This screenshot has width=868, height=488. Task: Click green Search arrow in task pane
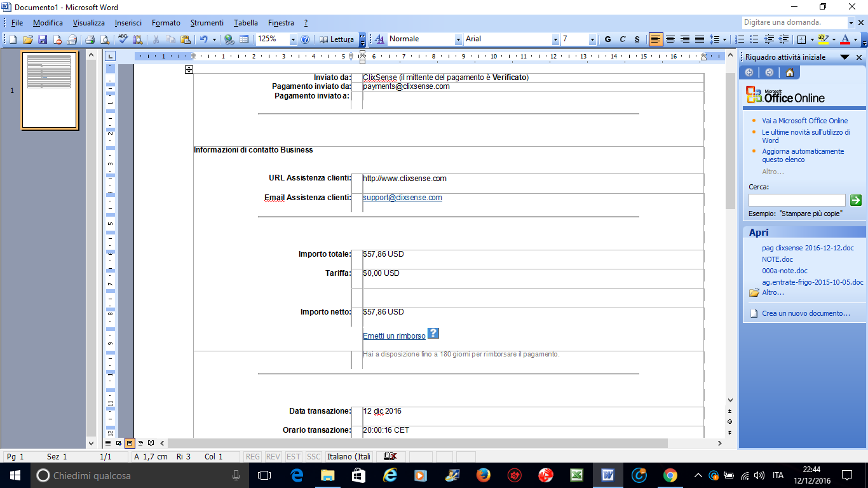[856, 200]
